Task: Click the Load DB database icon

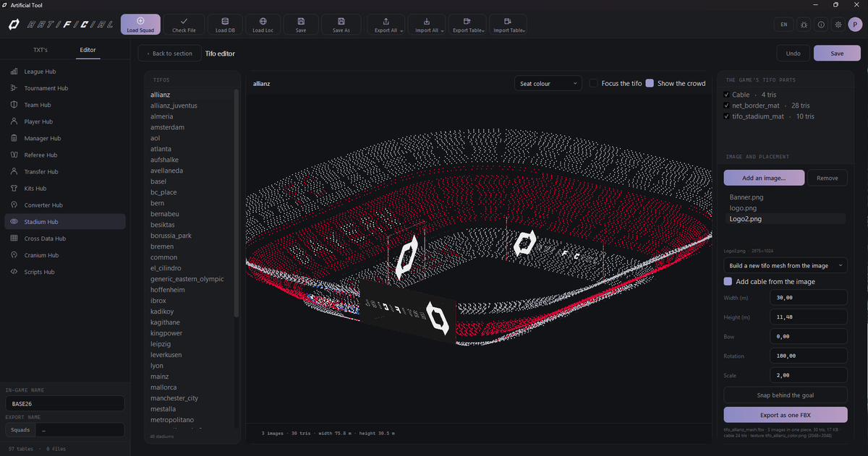Action: click(225, 21)
